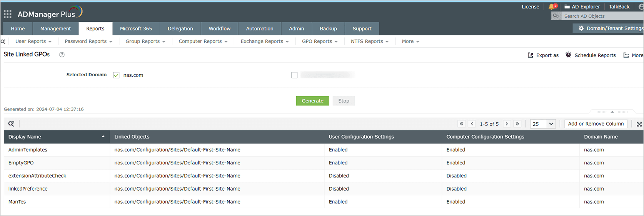644x216 pixels.
Task: Click the green Generate button
Action: coord(312,100)
